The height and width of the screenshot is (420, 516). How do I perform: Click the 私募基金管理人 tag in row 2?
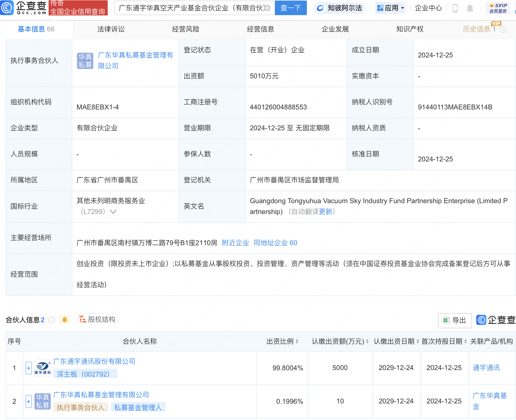[138, 407]
